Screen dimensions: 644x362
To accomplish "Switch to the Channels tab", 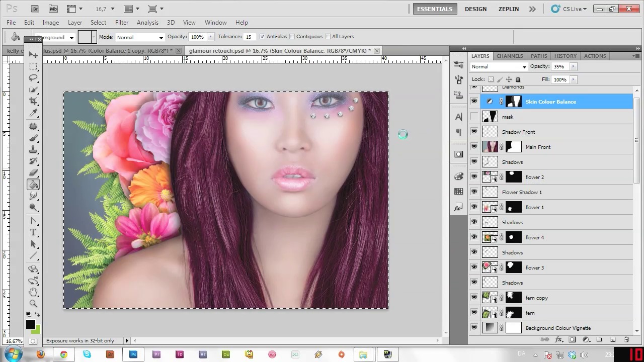I will point(509,56).
